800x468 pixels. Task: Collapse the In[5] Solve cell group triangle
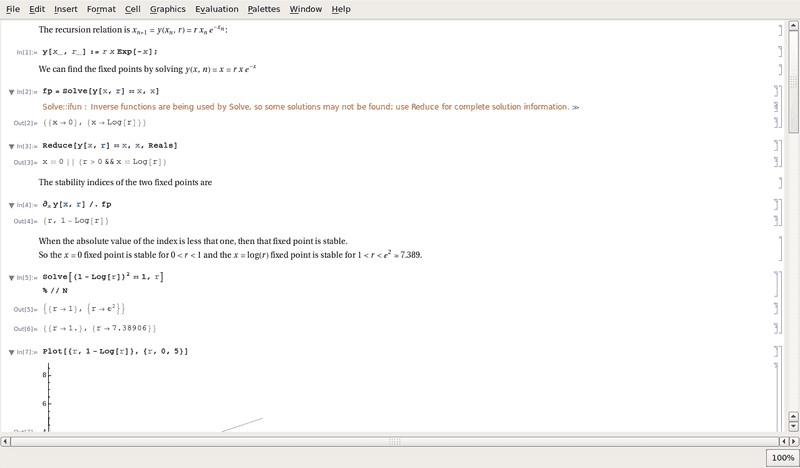coord(11,278)
